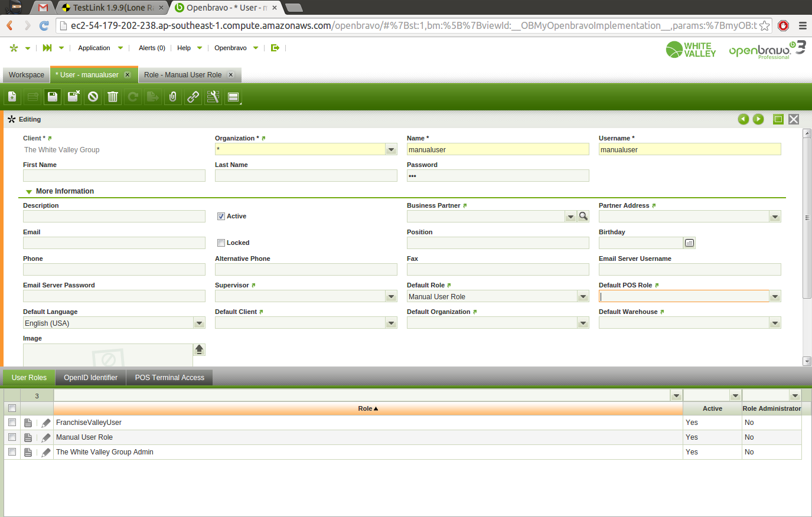812x517 pixels.
Task: Sort by the Role column header
Action: pos(367,408)
